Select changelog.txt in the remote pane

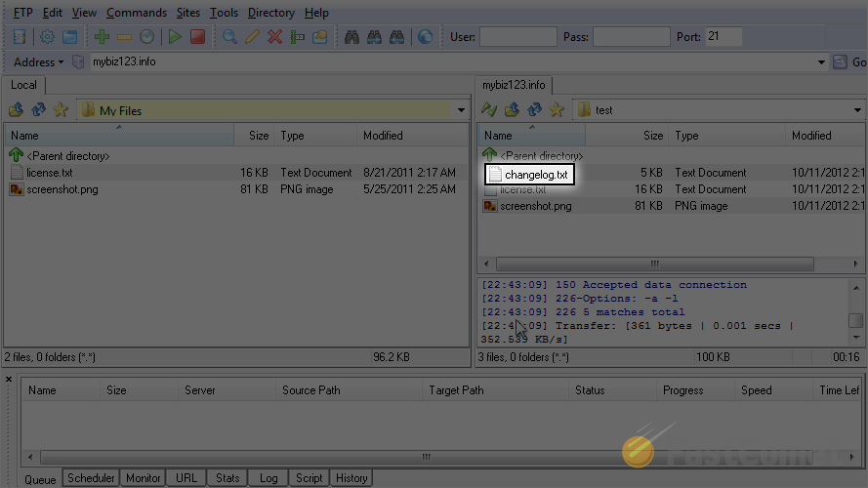point(535,175)
